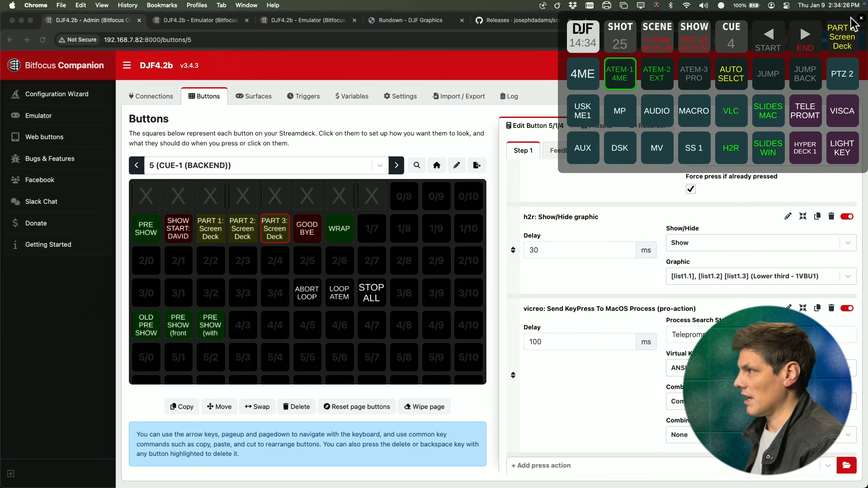868x488 pixels.
Task: Select the WRAP button in grid
Action: click(x=339, y=228)
